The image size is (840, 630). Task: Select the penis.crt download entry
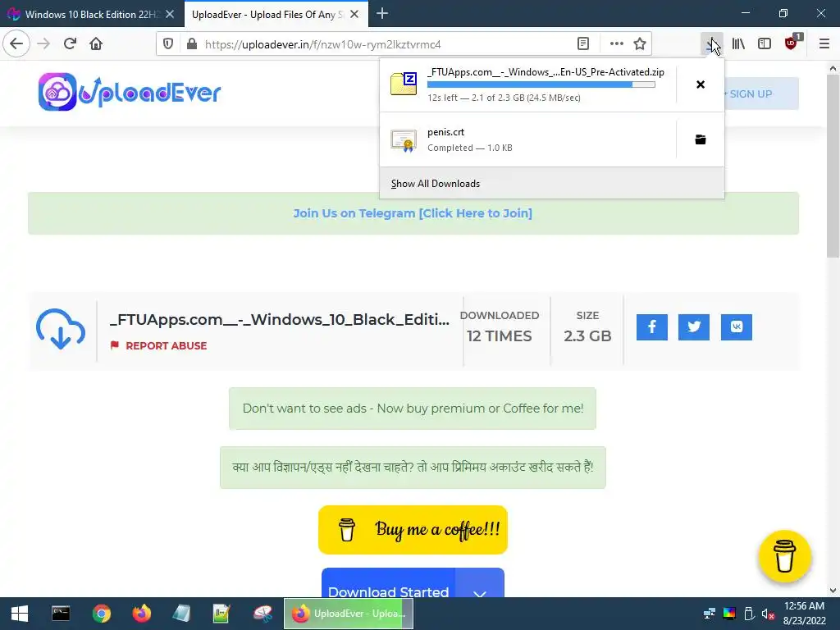click(527, 139)
